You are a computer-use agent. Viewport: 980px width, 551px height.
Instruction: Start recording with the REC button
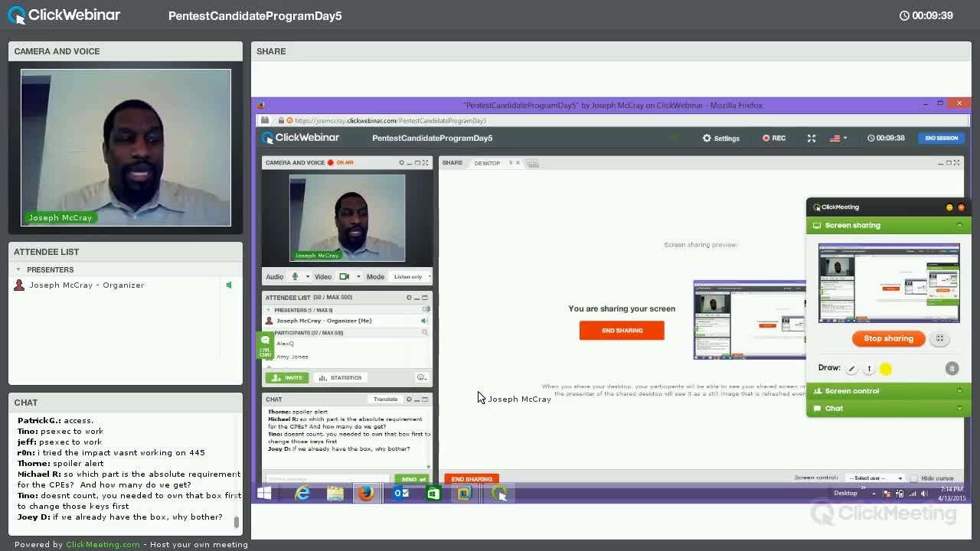[x=774, y=138]
